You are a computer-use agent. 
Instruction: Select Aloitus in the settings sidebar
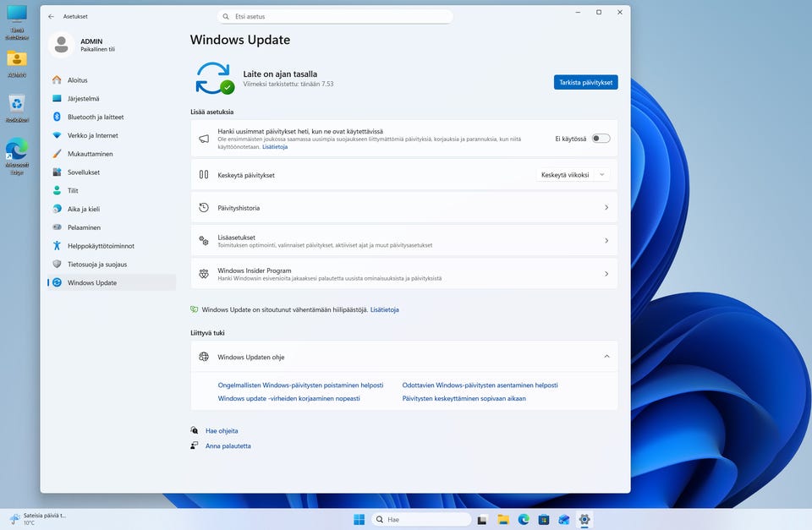pos(112,79)
